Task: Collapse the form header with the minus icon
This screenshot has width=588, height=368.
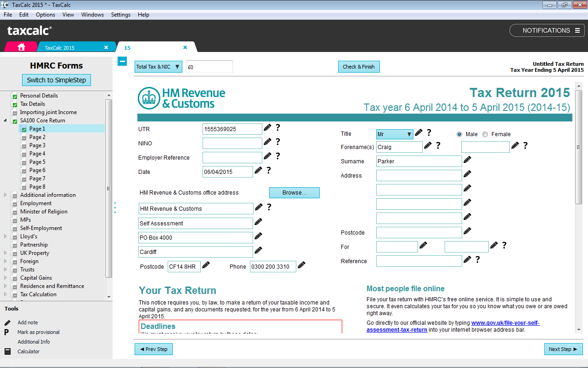Action: (x=122, y=61)
